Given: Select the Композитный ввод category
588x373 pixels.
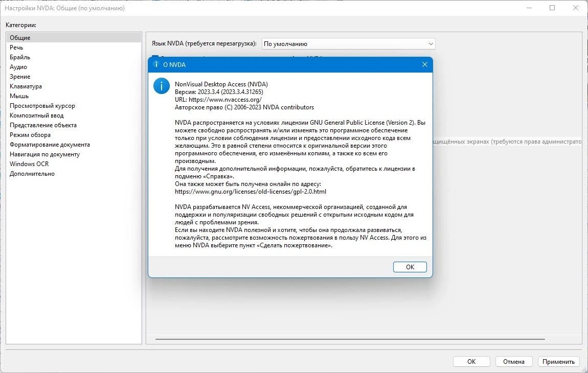Looking at the screenshot, I should 74,115.
